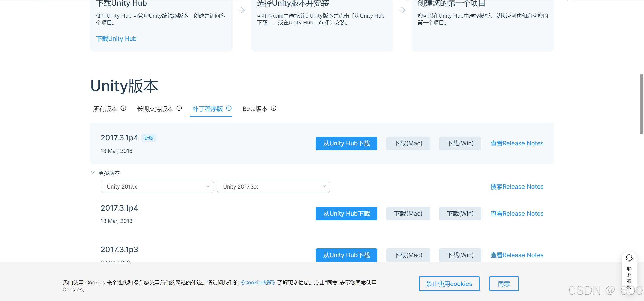This screenshot has width=644, height=301.
Task: Click 下载(Win) for 2017.3.1p3
Action: (x=460, y=255)
